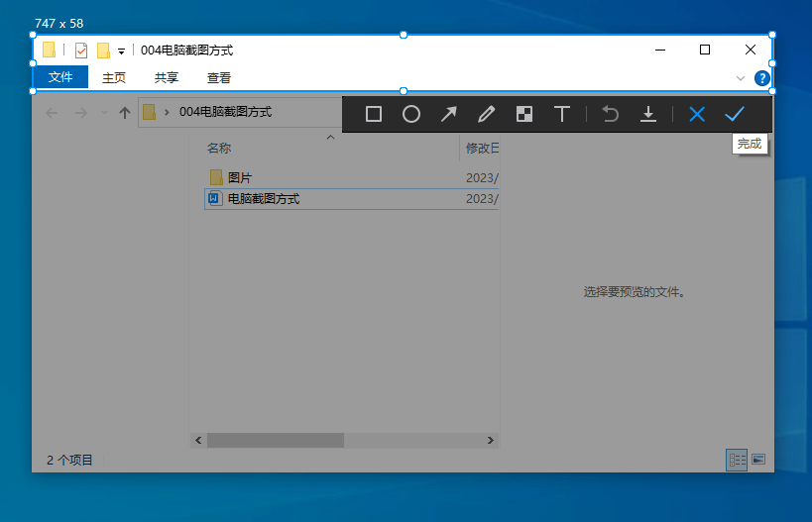
Task: Switch to large thumbnails view
Action: (x=758, y=460)
